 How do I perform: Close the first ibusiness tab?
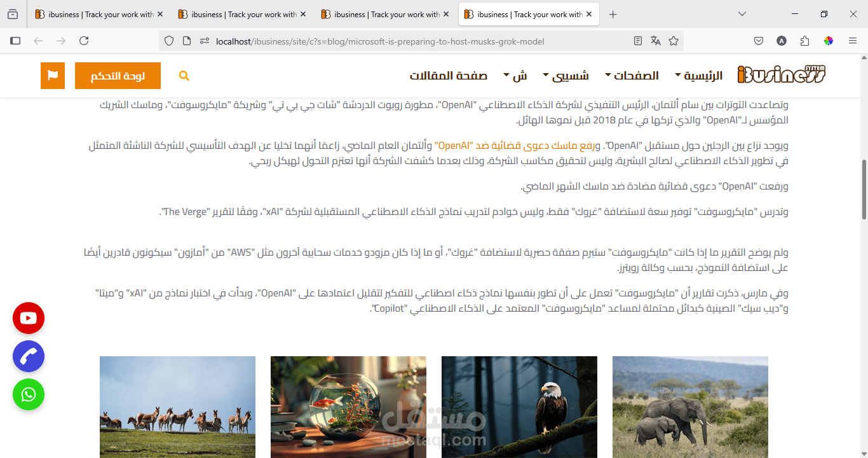click(x=159, y=14)
